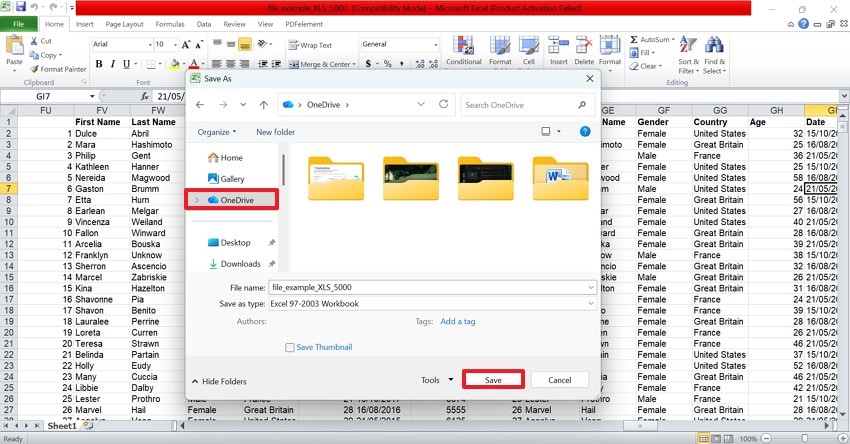This screenshot has width=850, height=444.
Task: Open the File tab
Action: click(x=19, y=24)
